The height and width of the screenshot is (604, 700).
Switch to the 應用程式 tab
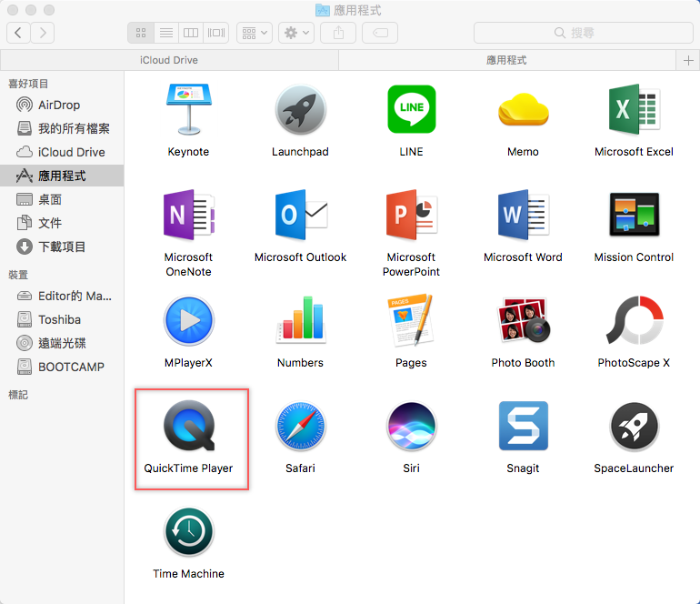coord(506,60)
